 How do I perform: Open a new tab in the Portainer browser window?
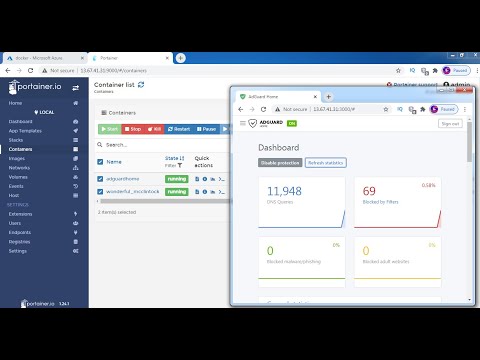181,58
